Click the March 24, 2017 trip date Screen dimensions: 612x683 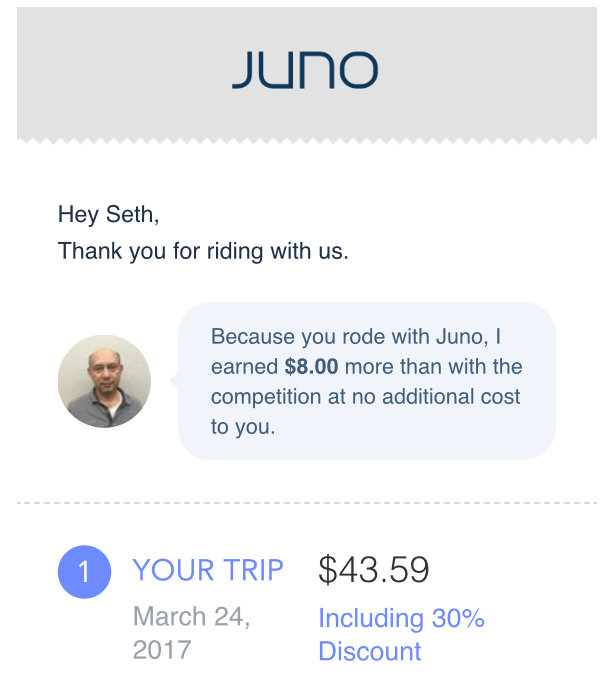click(191, 617)
